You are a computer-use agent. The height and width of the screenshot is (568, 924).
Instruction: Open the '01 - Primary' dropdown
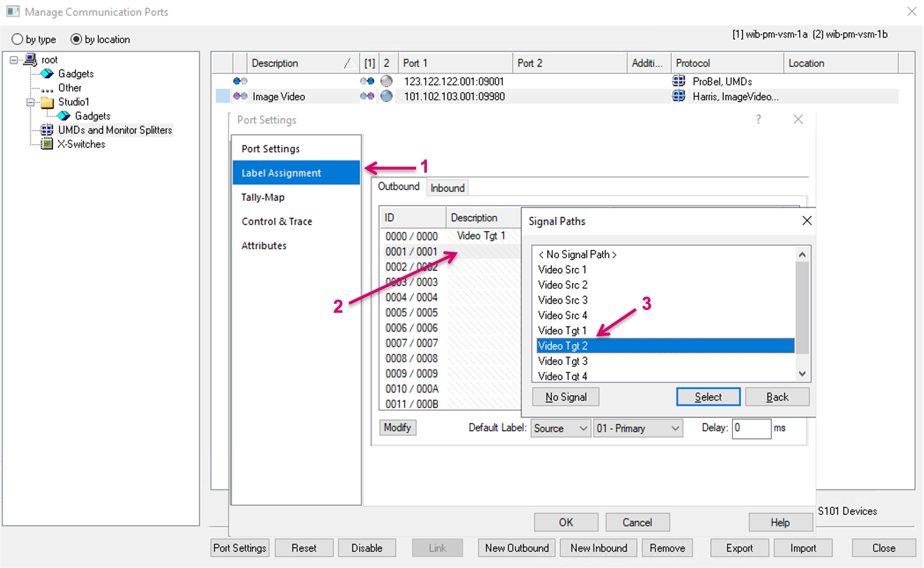pyautogui.click(x=637, y=428)
